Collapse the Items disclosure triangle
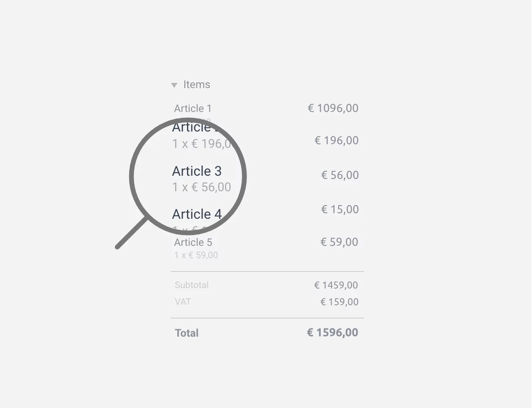Screen dimensions: 532x408 174,85
